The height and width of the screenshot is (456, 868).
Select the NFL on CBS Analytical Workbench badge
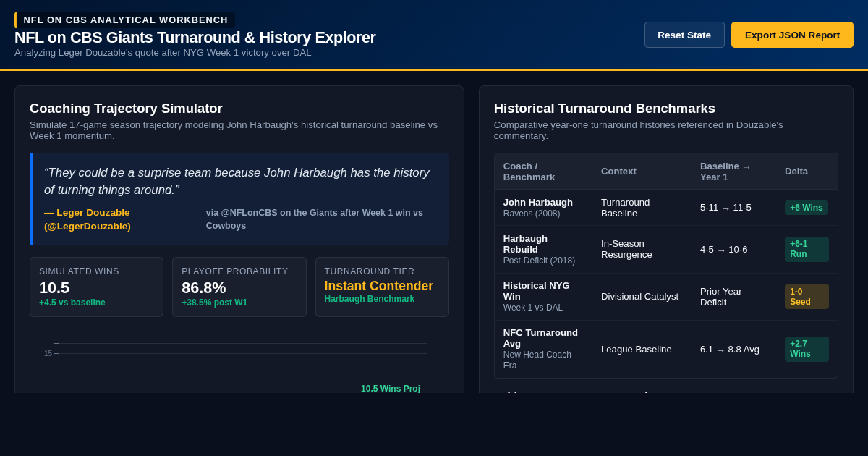[x=124, y=20]
